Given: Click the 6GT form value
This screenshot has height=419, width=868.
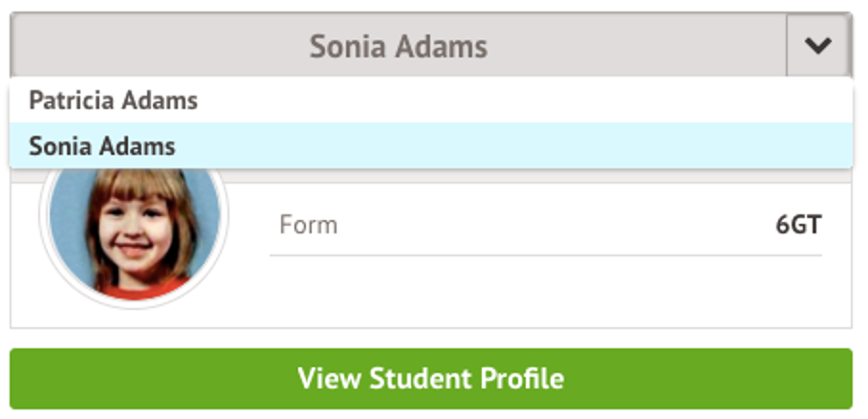Looking at the screenshot, I should click(798, 226).
